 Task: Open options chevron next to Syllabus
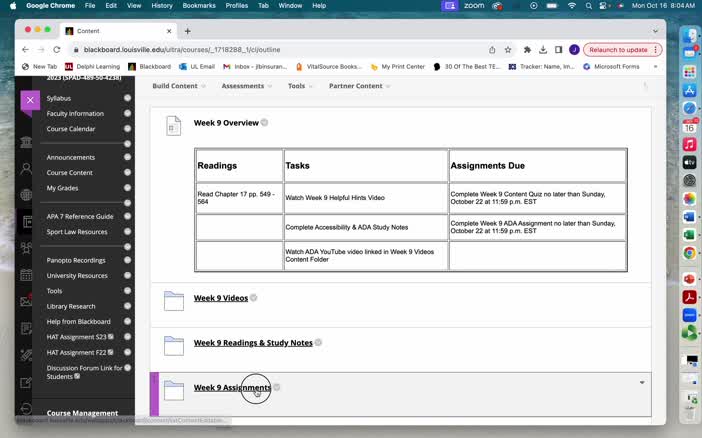[x=127, y=98]
